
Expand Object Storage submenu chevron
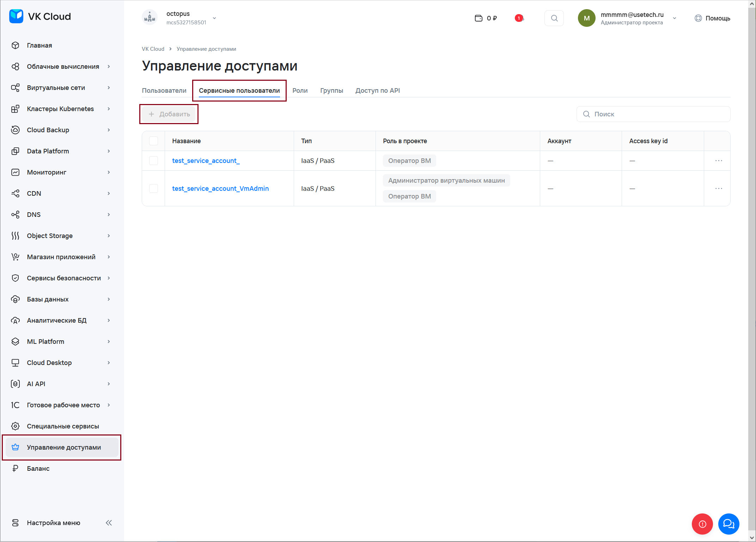point(109,236)
